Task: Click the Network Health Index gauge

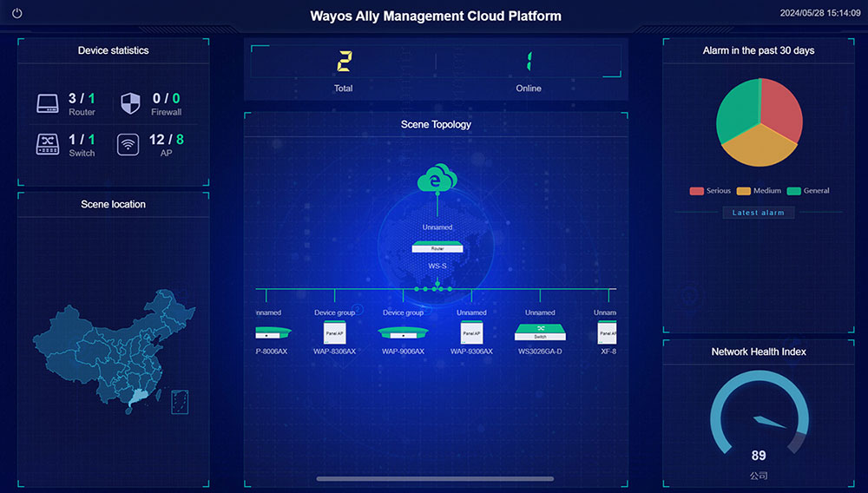Action: [x=759, y=412]
